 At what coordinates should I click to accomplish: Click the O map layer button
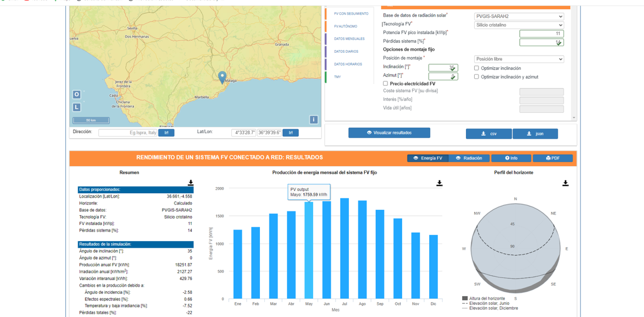tap(77, 94)
